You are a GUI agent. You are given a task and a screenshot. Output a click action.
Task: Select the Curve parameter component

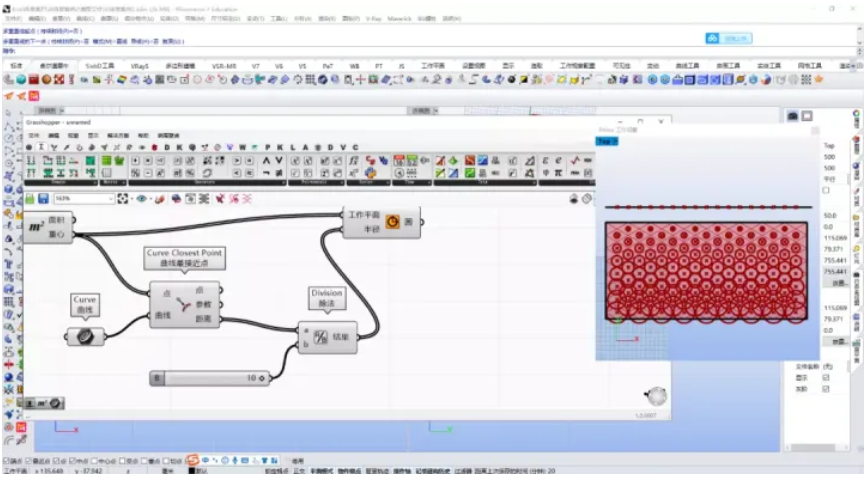pyautogui.click(x=84, y=337)
